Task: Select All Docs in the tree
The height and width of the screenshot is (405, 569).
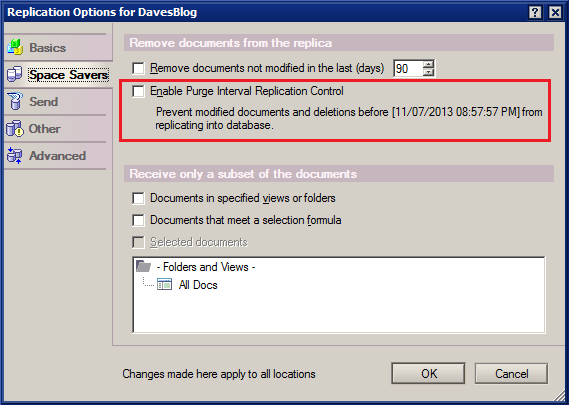Action: [x=198, y=285]
